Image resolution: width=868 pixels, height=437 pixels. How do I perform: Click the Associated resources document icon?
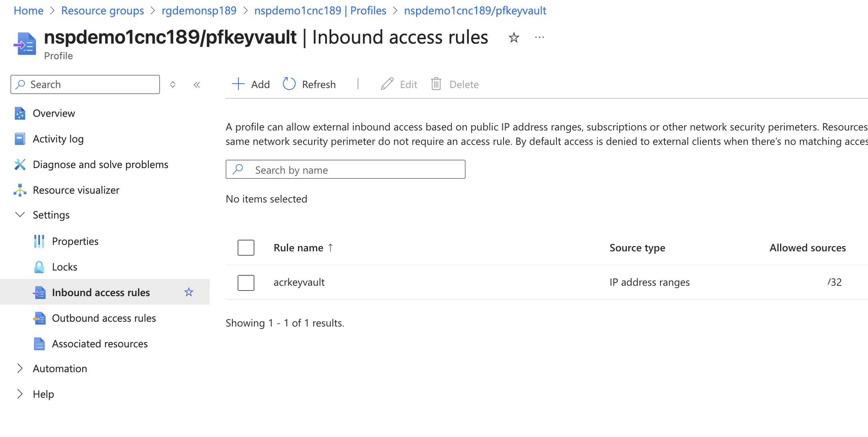(x=39, y=344)
